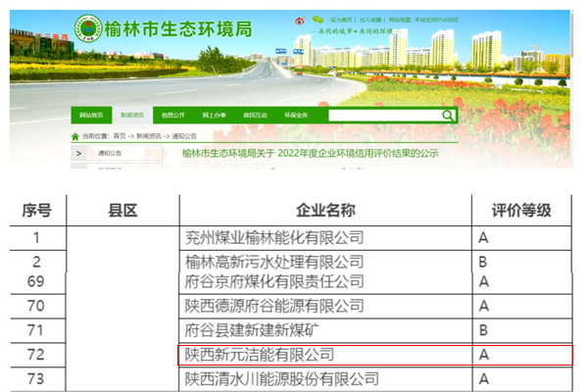The width and height of the screenshot is (588, 392).
Task: Open the 网站首页 nav tab
Action: coord(91,116)
